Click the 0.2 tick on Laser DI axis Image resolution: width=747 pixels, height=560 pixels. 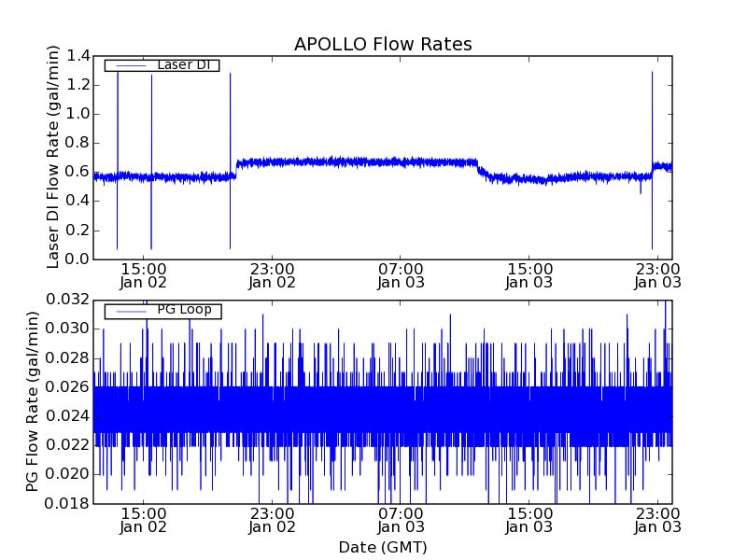click(x=78, y=231)
